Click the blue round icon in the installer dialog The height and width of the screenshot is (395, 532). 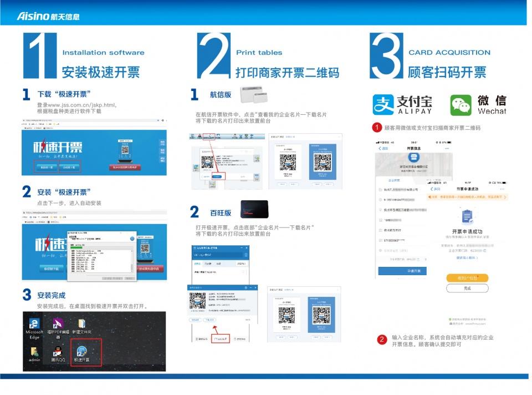[132, 239]
